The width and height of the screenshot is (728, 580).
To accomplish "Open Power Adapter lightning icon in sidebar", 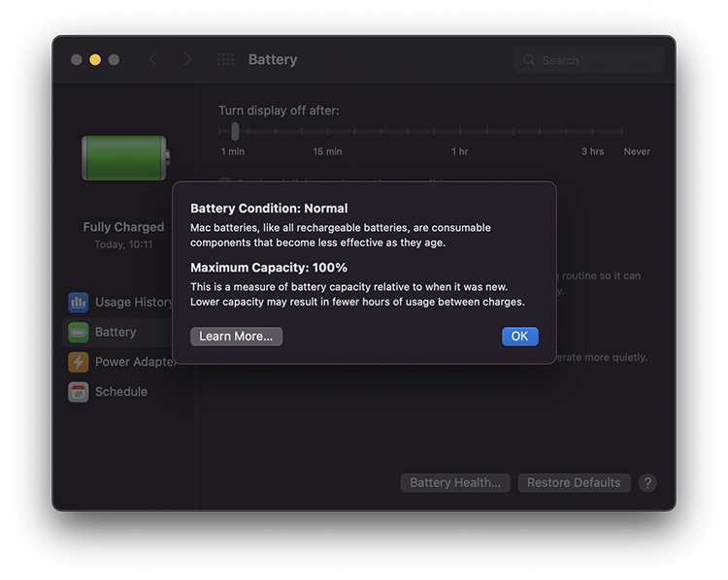I will (79, 362).
